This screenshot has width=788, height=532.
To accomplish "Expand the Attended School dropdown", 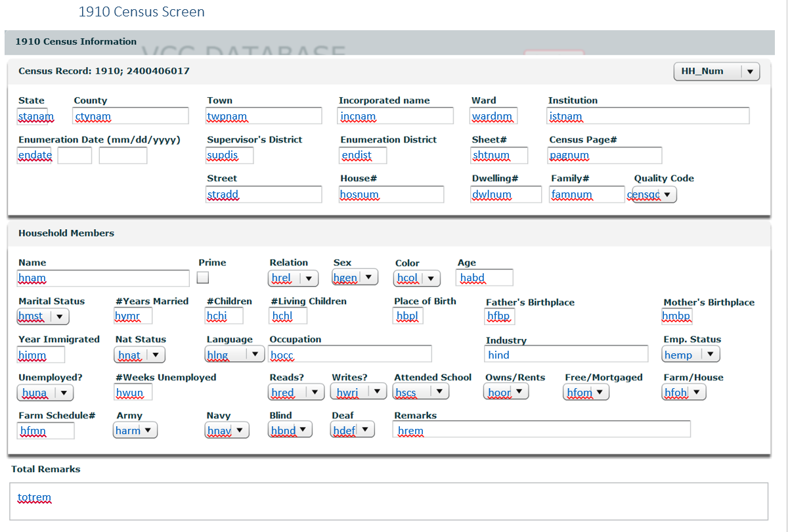I will [420, 392].
